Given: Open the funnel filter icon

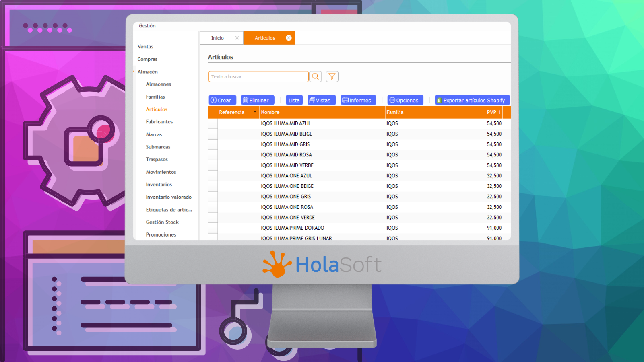Looking at the screenshot, I should click(x=332, y=76).
